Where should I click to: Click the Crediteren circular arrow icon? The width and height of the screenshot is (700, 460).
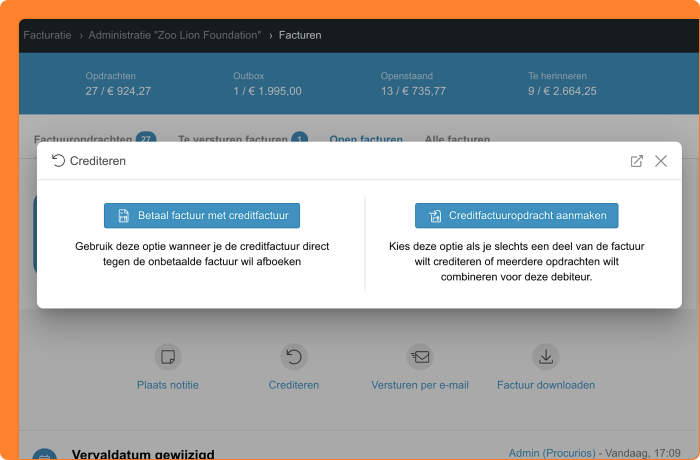(x=294, y=357)
